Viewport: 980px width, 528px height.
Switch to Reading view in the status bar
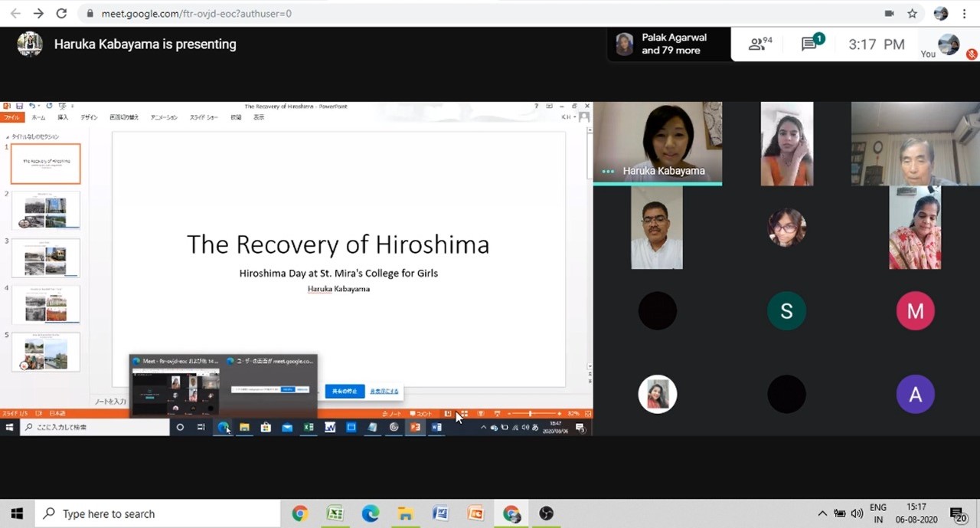[481, 414]
